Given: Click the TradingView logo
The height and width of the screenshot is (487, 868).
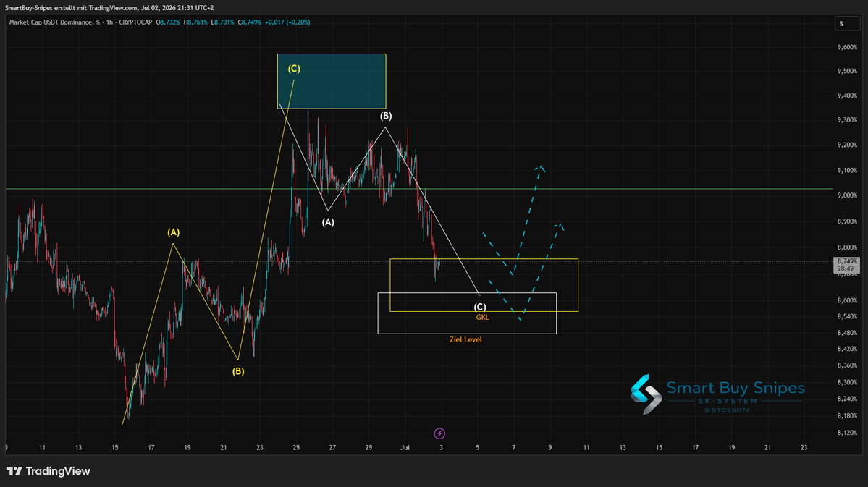Looking at the screenshot, I should pyautogui.click(x=49, y=471).
